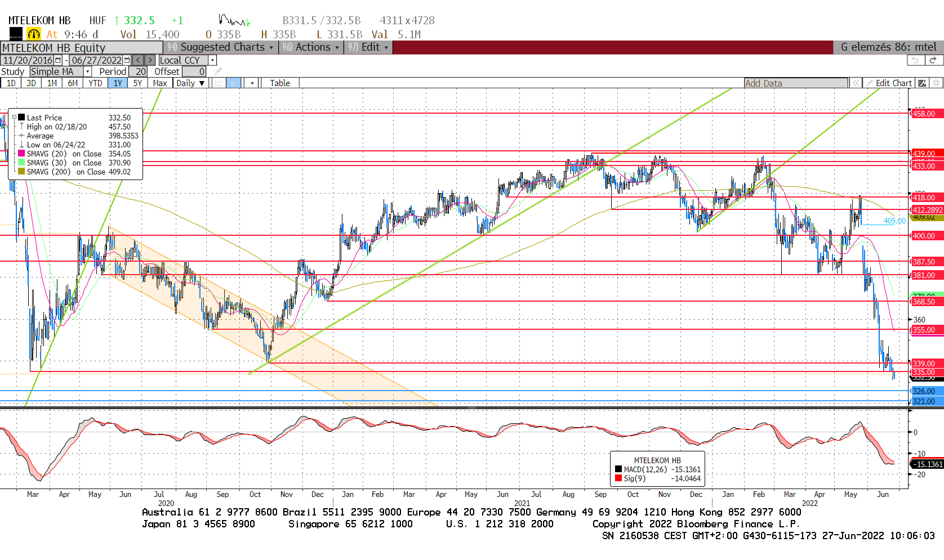Select 1D time range
Screen dimensions: 944x560
(x=11, y=83)
